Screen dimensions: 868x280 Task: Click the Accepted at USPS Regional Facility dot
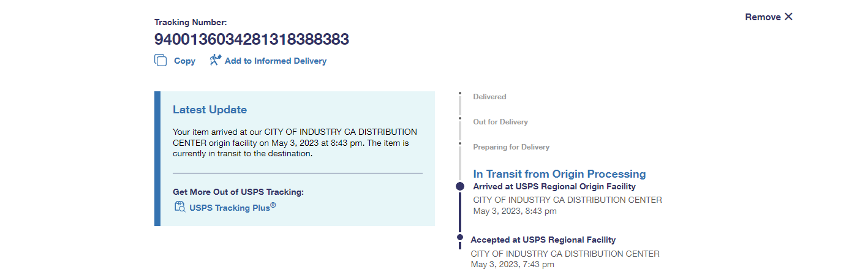460,237
